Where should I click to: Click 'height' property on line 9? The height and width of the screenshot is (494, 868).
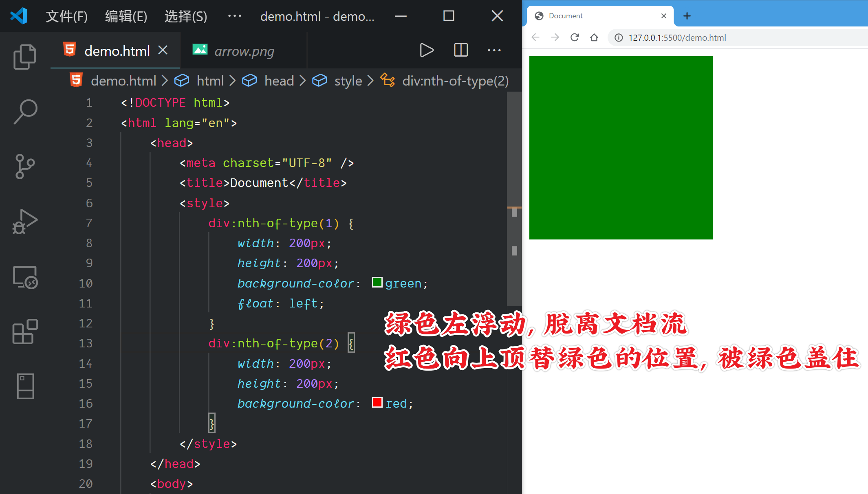pyautogui.click(x=259, y=263)
